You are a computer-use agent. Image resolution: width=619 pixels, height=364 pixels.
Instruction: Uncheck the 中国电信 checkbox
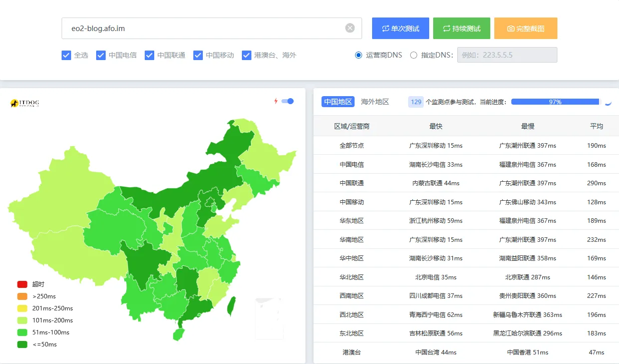(x=101, y=55)
